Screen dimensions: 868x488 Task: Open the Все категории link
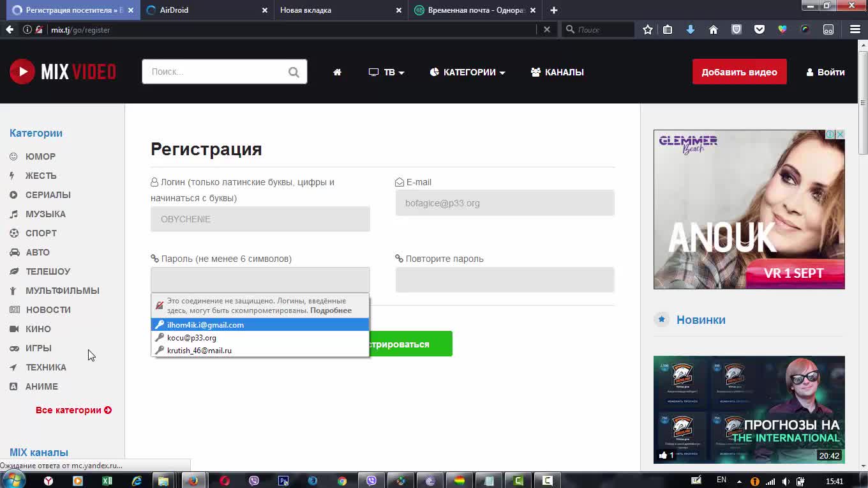point(73,410)
